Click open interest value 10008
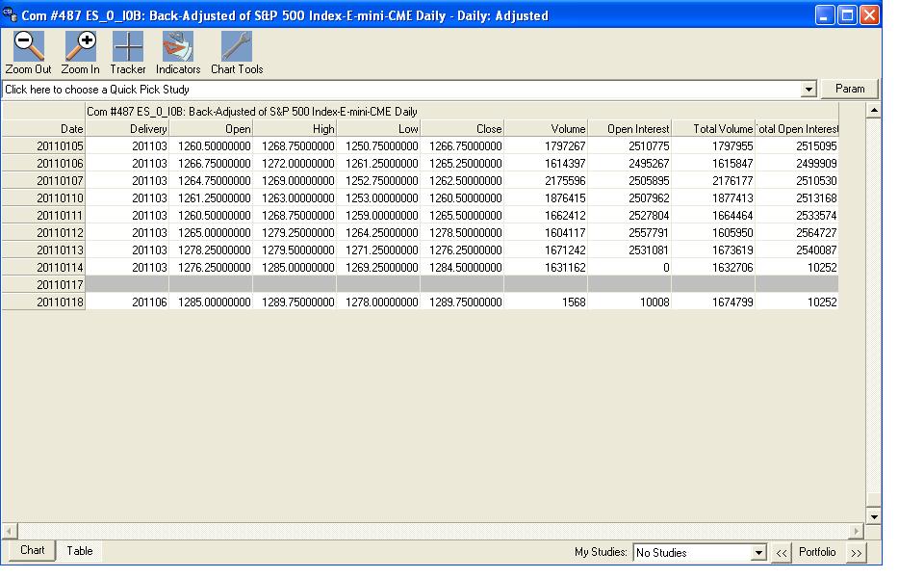This screenshot has width=924, height=578. (x=629, y=302)
